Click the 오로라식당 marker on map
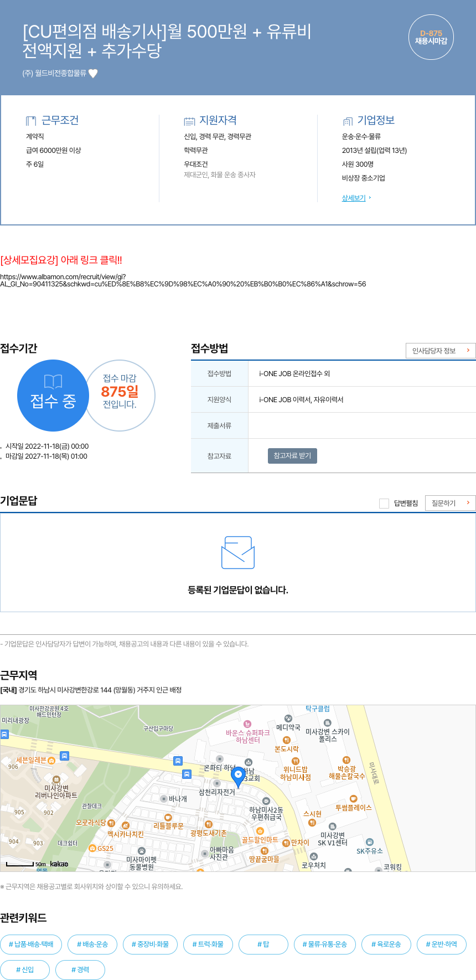The image size is (476, 980). 111,823
